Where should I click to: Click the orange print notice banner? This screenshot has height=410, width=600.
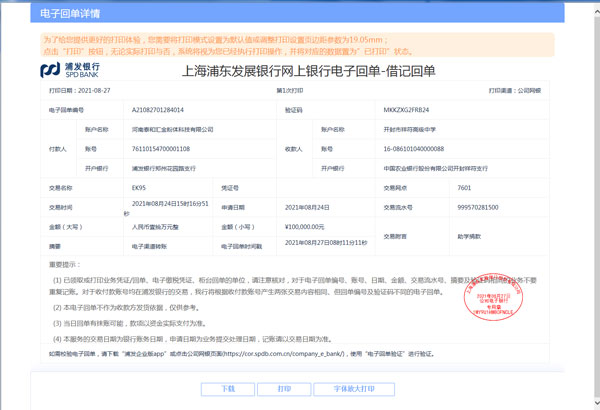pyautogui.click(x=297, y=45)
